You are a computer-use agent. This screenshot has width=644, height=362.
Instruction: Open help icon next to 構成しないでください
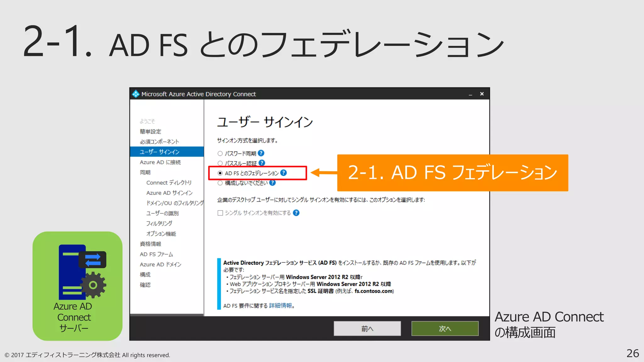[x=272, y=183]
